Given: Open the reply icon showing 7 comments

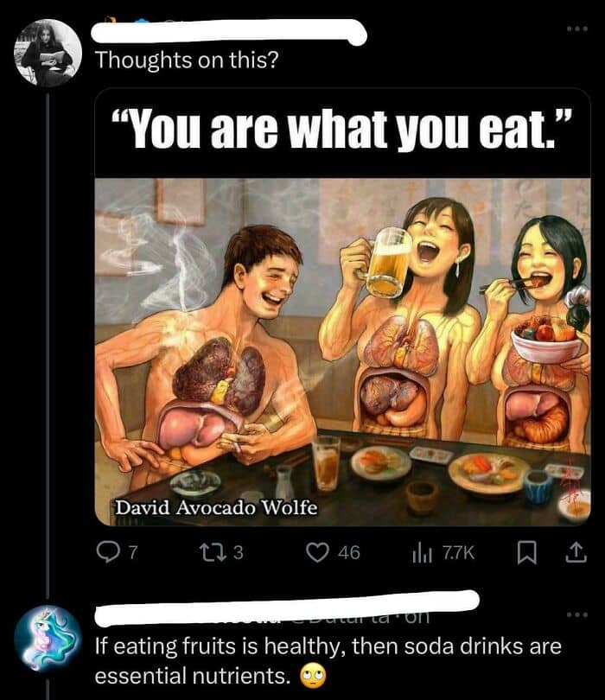Looking at the screenshot, I should (x=106, y=553).
